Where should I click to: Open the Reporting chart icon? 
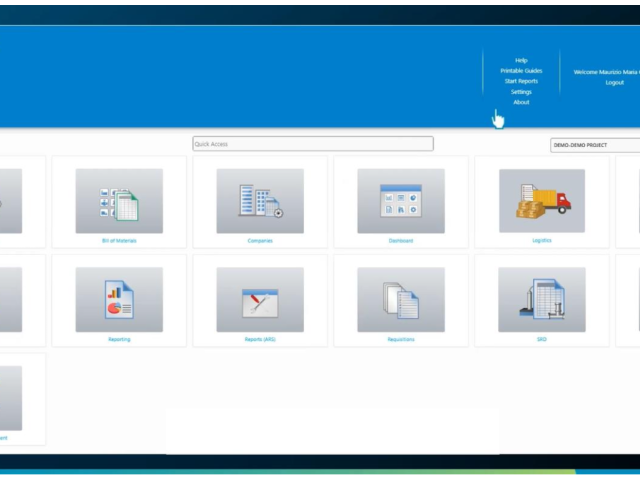(x=119, y=299)
